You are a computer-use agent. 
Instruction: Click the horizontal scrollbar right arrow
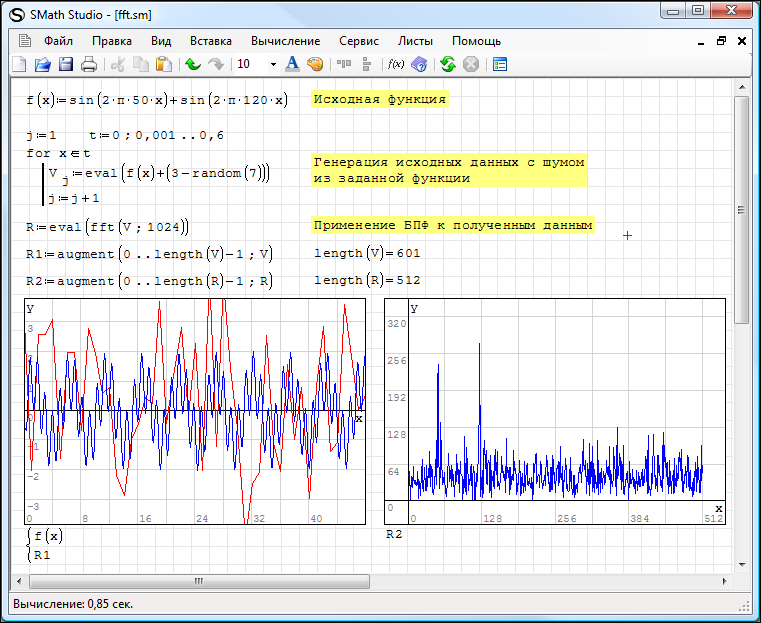724,581
